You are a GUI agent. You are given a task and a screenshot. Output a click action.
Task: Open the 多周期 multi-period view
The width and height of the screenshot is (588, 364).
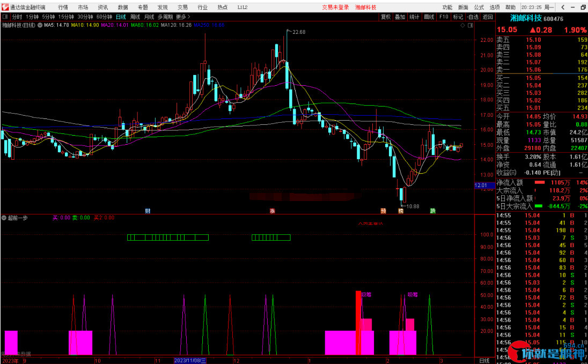pos(165,17)
